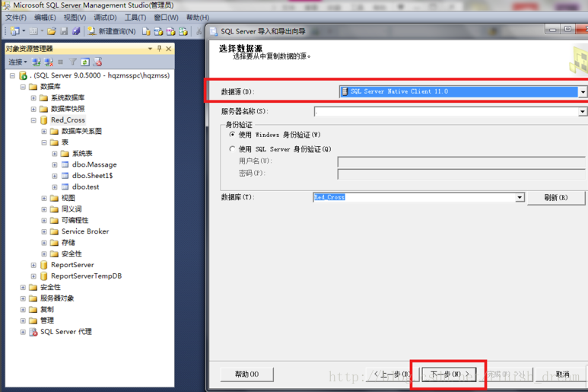The width and height of the screenshot is (588, 392).
Task: Click the 密码(P) password field
Action: click(461, 174)
